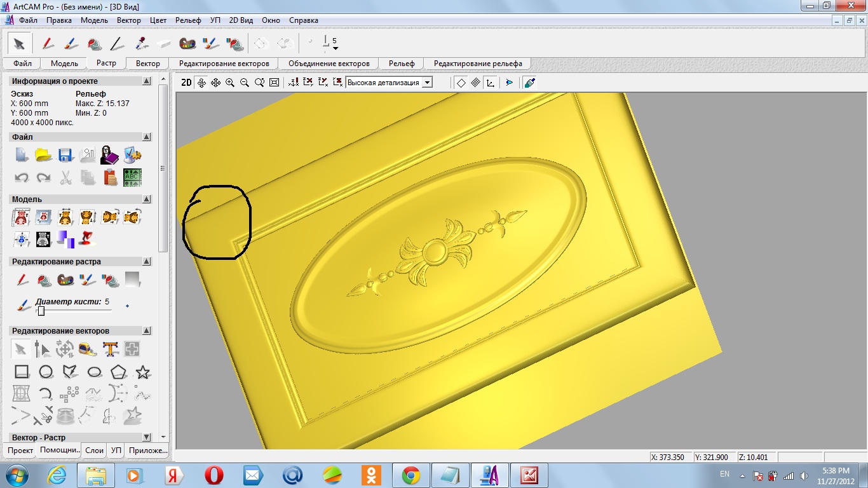Screen dimensions: 868x488
Task: Click the Paste clipboard icon
Action: click(111, 177)
